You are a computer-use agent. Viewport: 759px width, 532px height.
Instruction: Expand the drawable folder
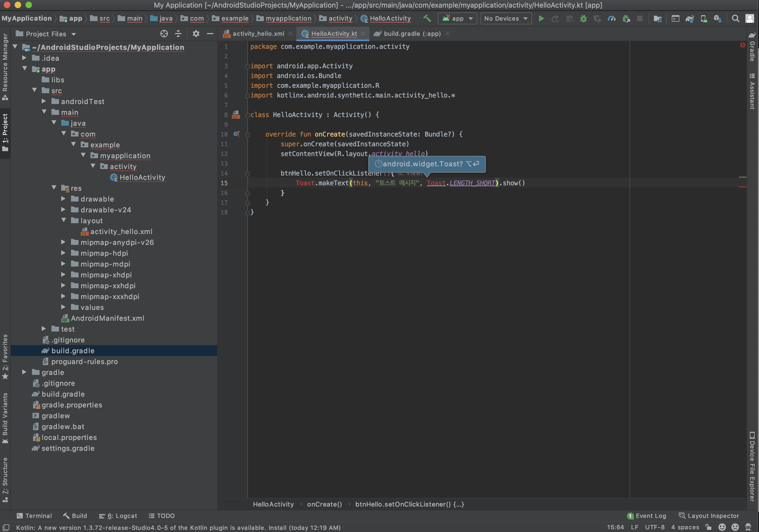pos(63,199)
